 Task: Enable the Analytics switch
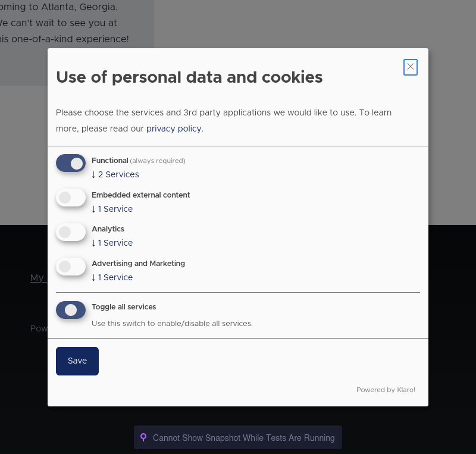click(x=71, y=232)
